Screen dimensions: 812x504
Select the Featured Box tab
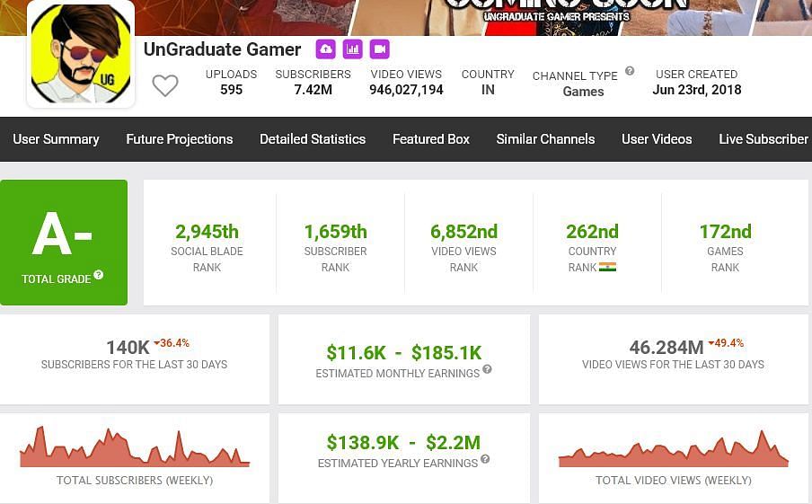pos(431,139)
